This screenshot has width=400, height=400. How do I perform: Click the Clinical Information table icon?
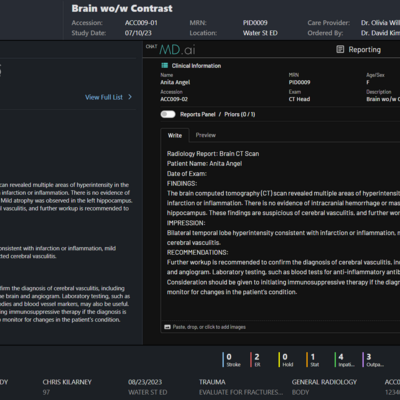pyautogui.click(x=164, y=66)
